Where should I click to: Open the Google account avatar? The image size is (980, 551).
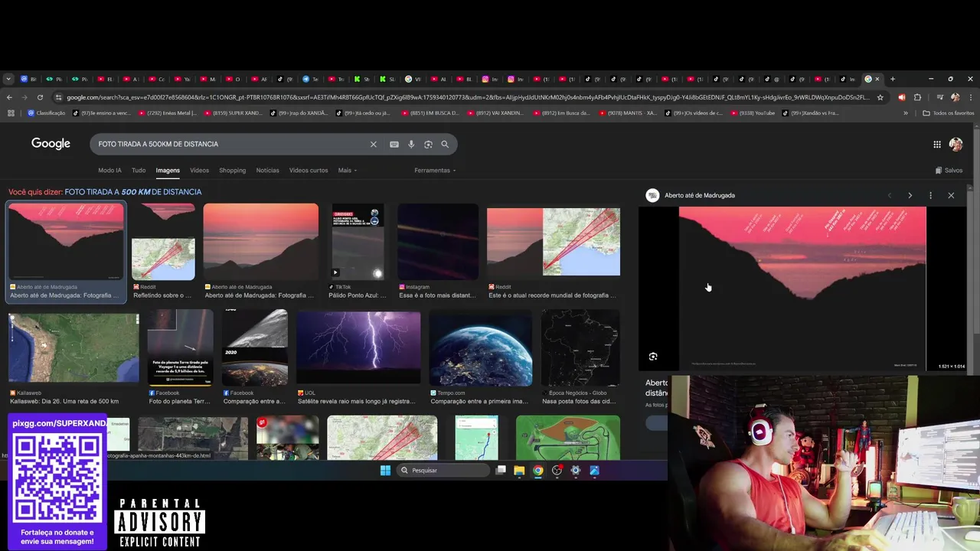(955, 144)
